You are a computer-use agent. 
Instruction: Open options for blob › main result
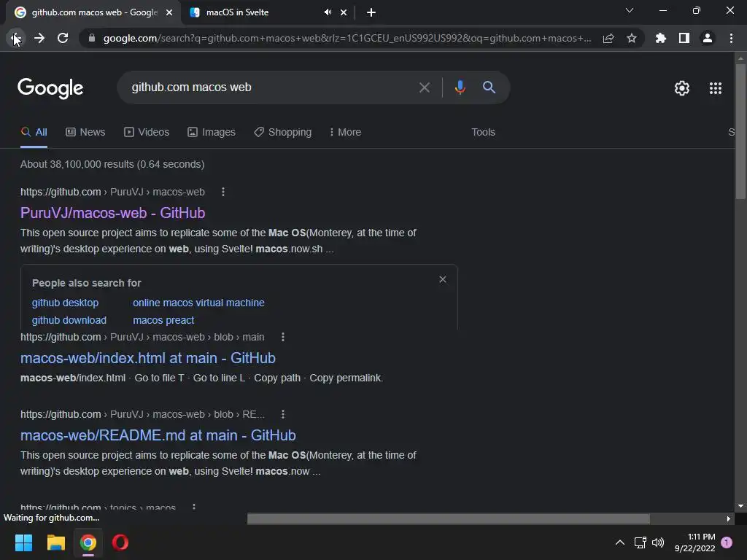[x=283, y=337]
